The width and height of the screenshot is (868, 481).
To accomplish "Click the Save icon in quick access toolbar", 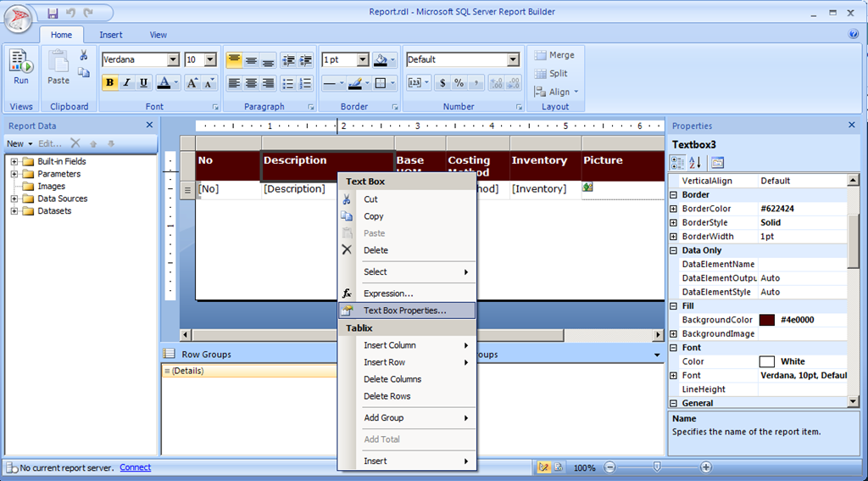I will pyautogui.click(x=53, y=12).
